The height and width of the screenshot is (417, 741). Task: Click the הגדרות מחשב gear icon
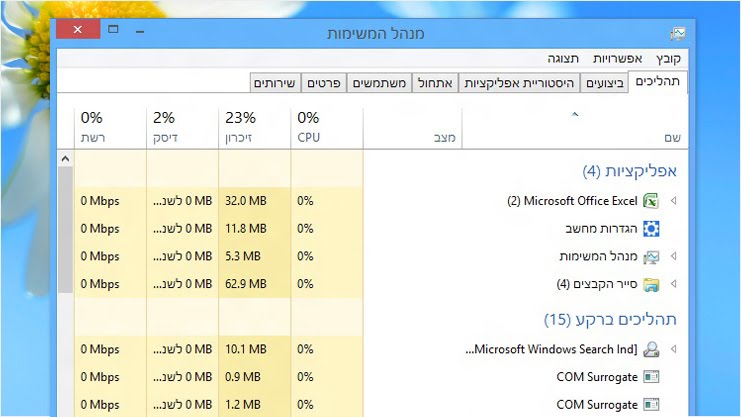pyautogui.click(x=651, y=229)
